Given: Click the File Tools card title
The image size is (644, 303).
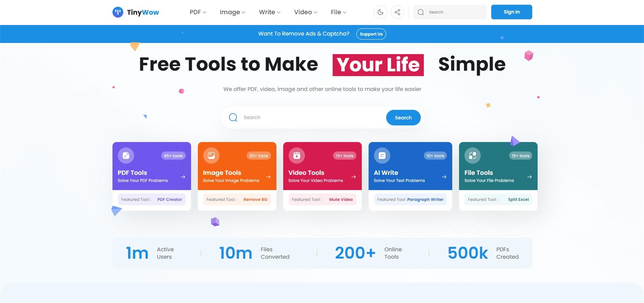Looking at the screenshot, I should [x=478, y=173].
